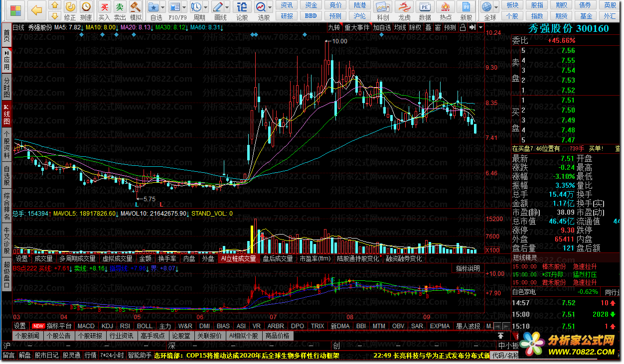
Task: Click the colorful windows home icon
Action: [15, 10]
